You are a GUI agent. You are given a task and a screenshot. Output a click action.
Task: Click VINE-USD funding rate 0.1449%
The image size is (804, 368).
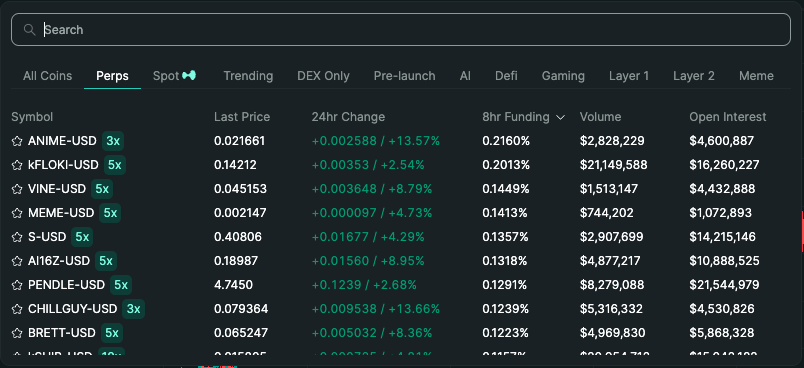[x=506, y=189]
